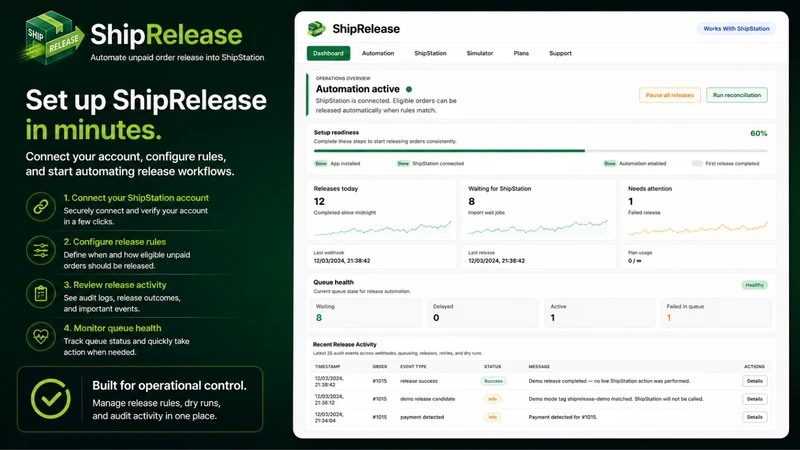The image size is (800, 450).
Task: Click the sliders icon beside Configure release rules
Action: (x=41, y=251)
